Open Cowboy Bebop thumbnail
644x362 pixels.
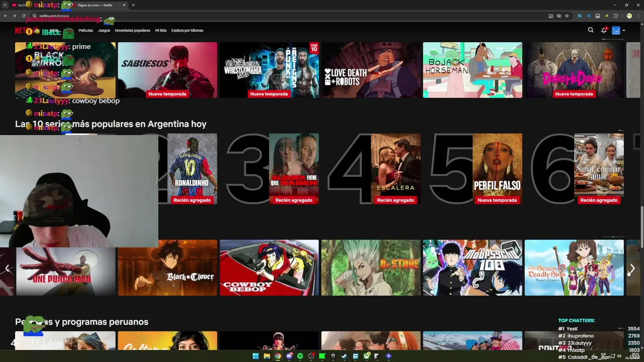click(269, 267)
